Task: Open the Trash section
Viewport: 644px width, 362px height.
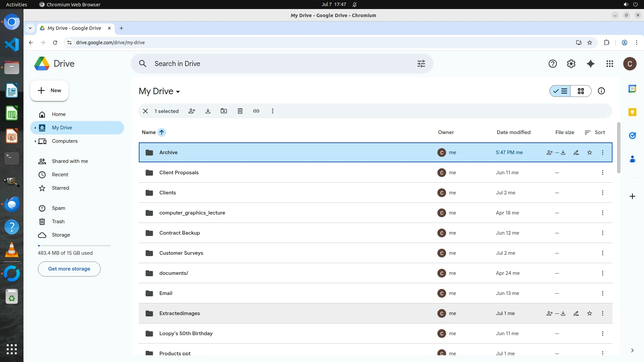Action: click(x=58, y=222)
